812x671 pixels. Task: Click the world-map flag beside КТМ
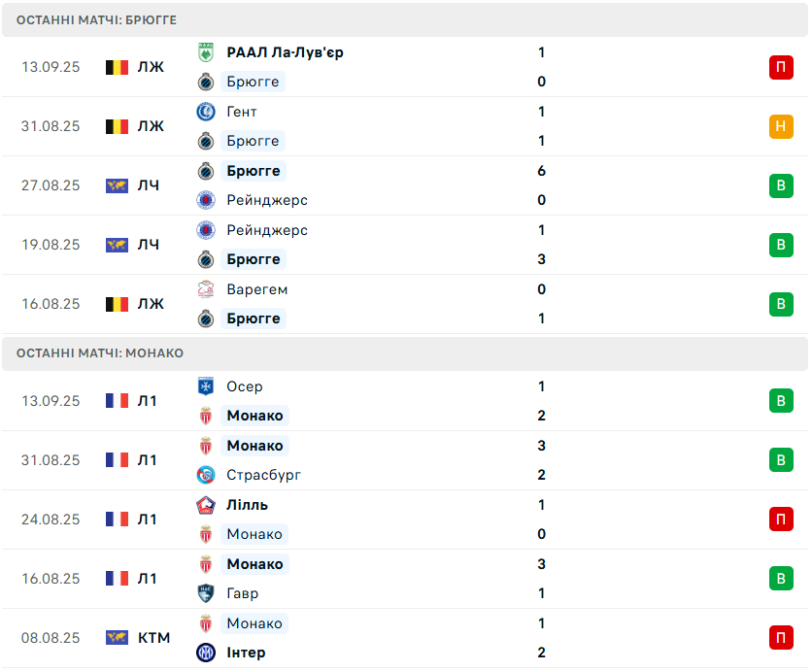tap(117, 638)
